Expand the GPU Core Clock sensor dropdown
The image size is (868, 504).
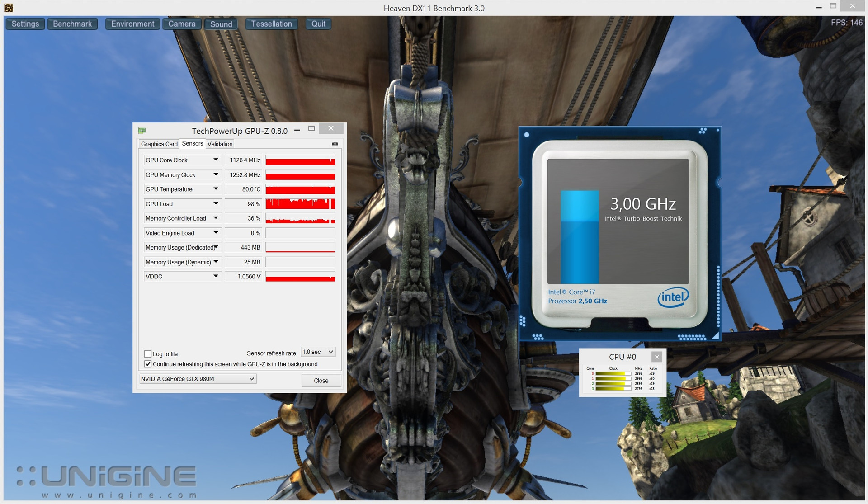click(x=216, y=160)
